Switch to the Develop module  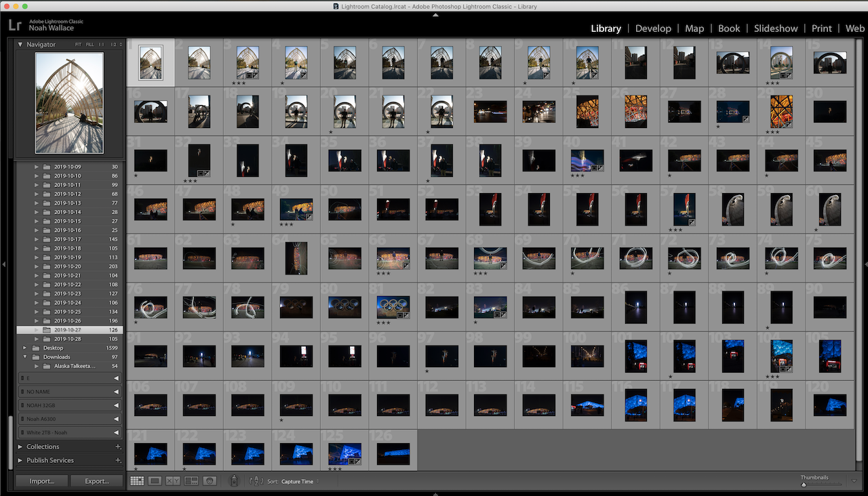(x=653, y=28)
